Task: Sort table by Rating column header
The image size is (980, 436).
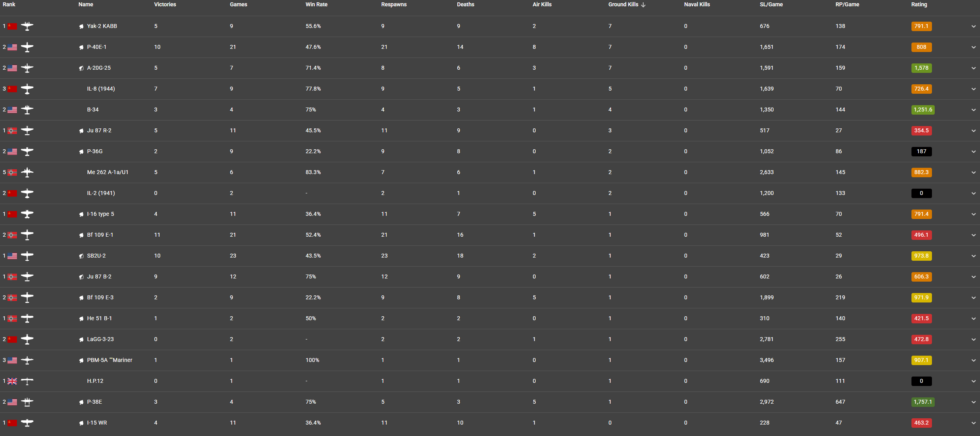Action: [x=919, y=4]
